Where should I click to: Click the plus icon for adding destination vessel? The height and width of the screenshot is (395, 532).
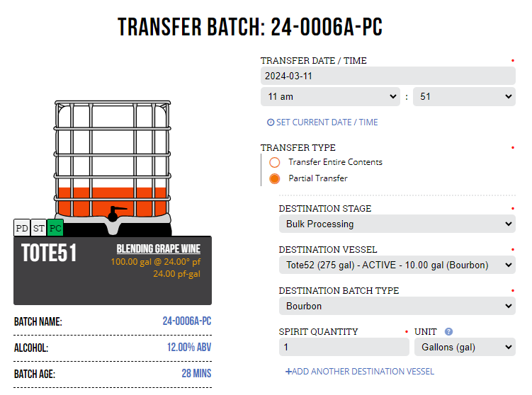[288, 372]
